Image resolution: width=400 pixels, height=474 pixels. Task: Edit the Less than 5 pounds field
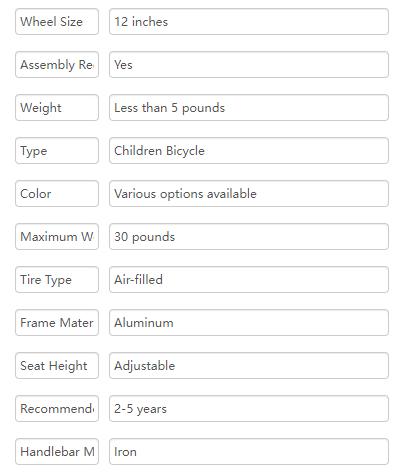(x=249, y=108)
